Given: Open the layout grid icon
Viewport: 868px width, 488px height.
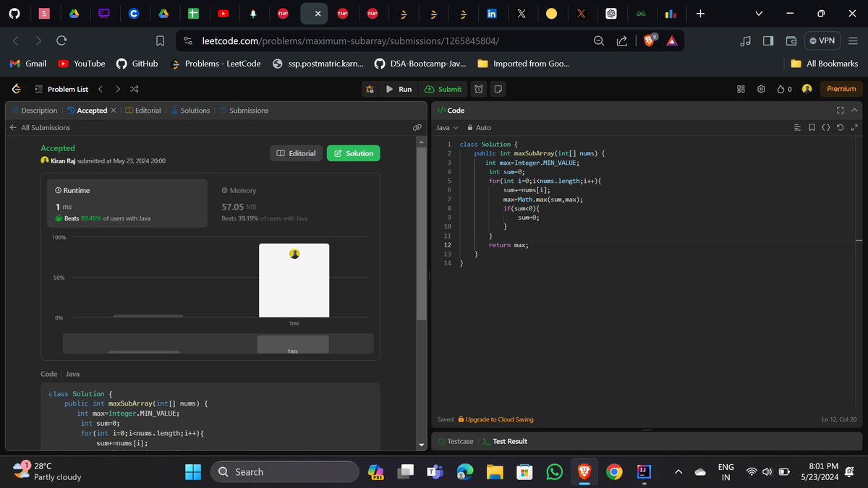Looking at the screenshot, I should 741,89.
